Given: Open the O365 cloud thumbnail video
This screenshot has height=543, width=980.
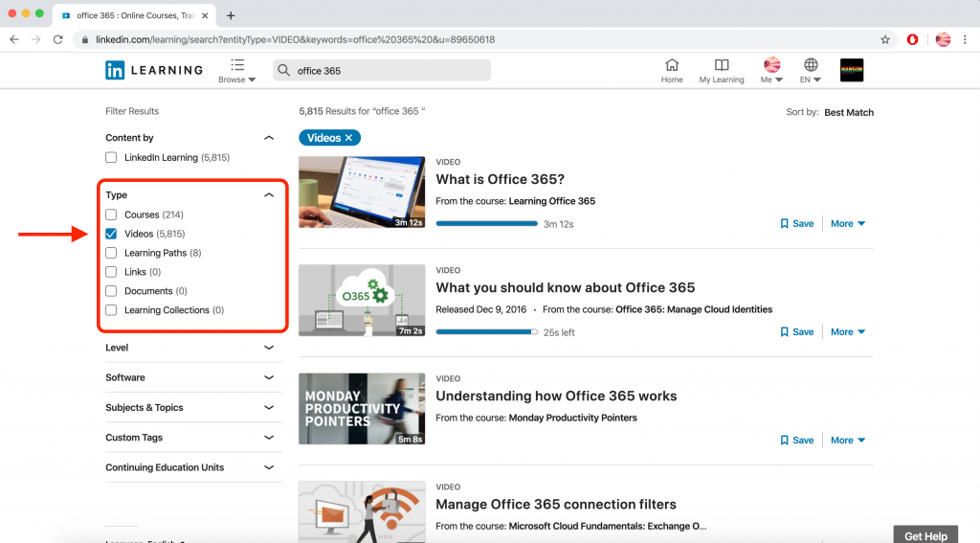Looking at the screenshot, I should click(362, 301).
